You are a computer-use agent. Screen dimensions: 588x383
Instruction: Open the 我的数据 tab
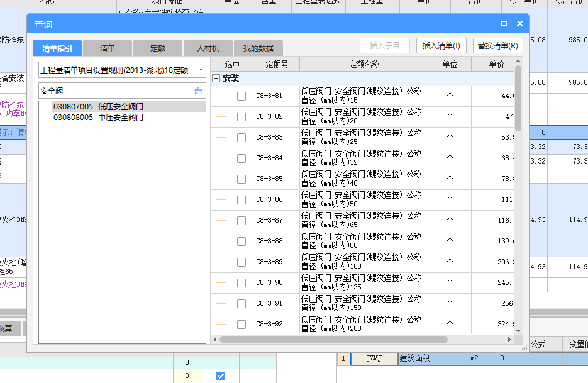[258, 48]
